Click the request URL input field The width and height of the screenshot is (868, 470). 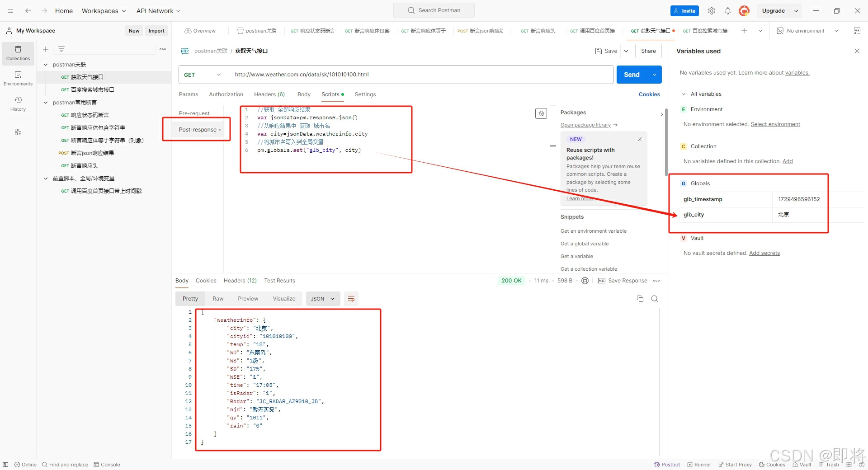421,75
